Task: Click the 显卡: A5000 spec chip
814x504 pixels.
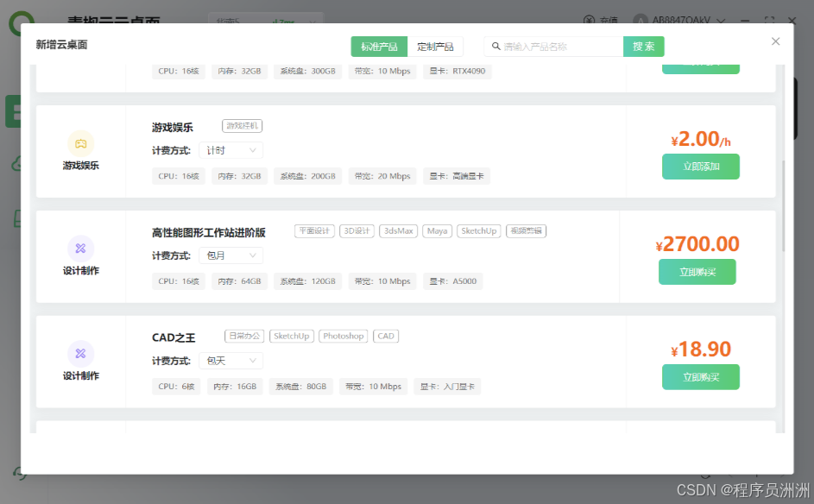Action: coord(453,281)
